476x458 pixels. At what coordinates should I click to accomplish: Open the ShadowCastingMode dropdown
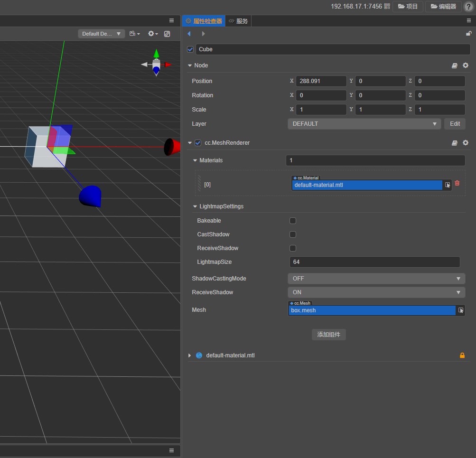click(x=376, y=279)
